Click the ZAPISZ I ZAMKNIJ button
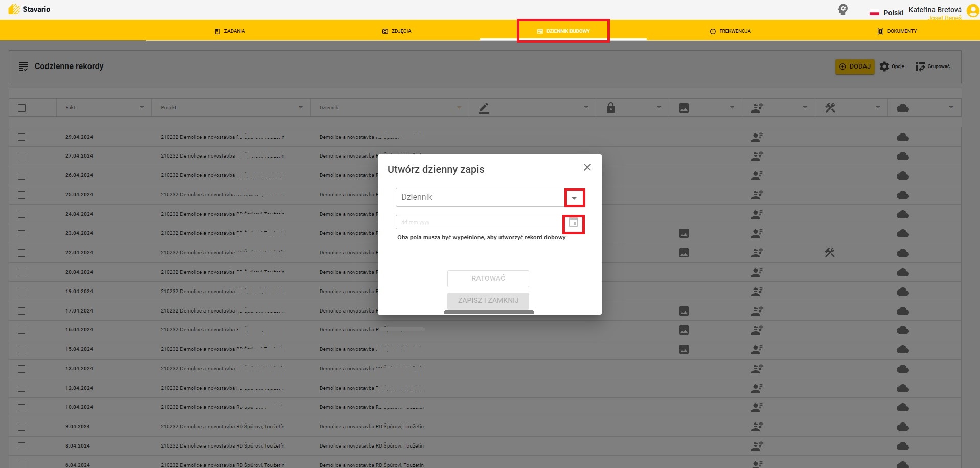980x468 pixels. click(x=488, y=300)
